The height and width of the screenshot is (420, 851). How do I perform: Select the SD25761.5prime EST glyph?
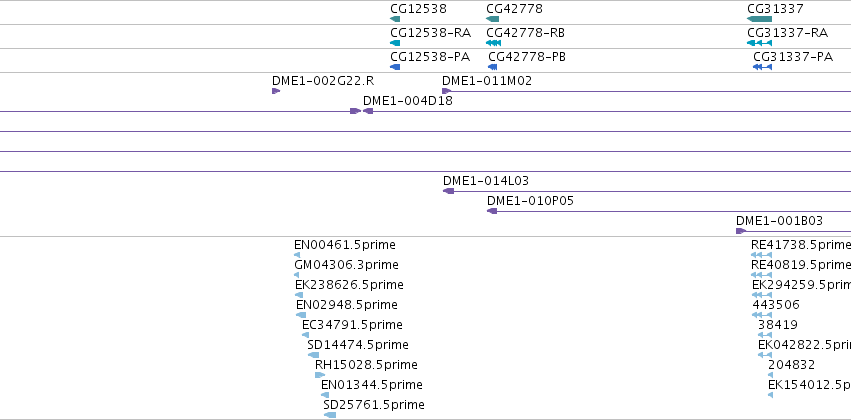[x=329, y=415]
